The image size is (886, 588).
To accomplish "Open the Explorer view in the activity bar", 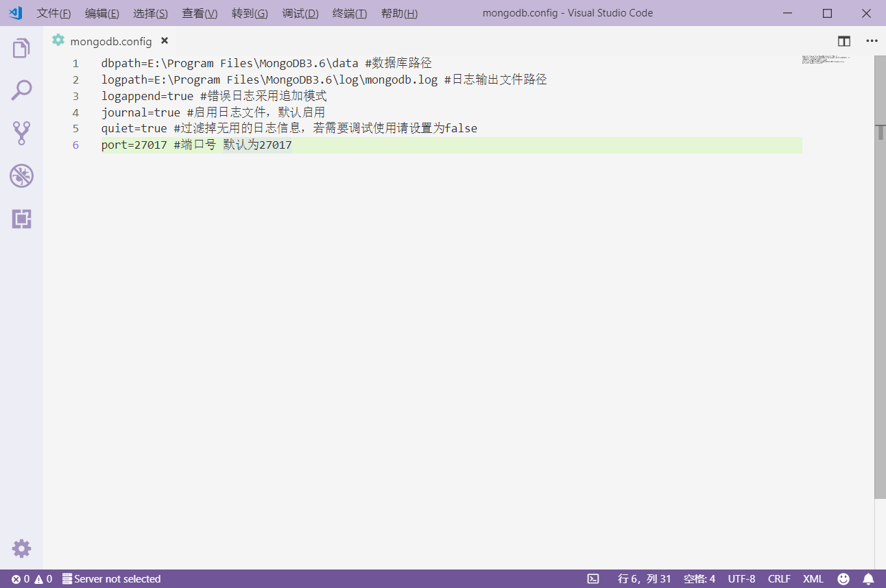I will tap(21, 48).
